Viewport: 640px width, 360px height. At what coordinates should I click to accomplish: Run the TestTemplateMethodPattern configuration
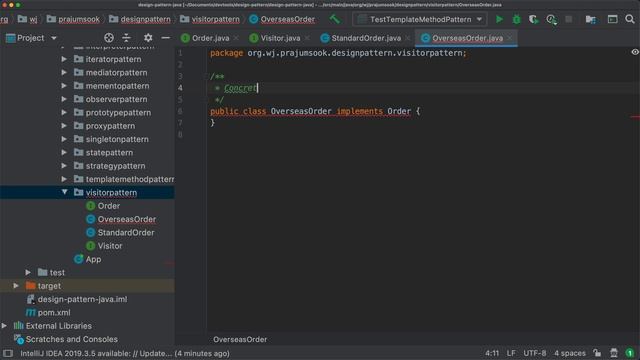tap(499, 19)
